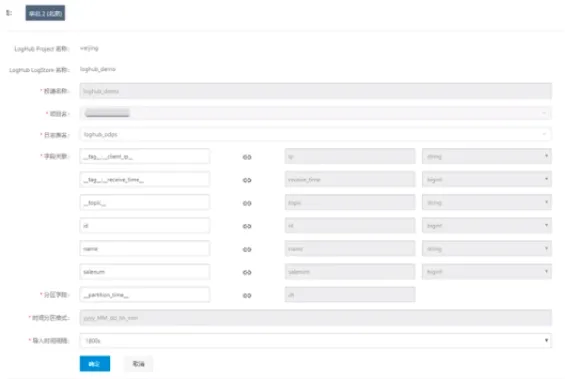Click the greyed yyyy_MM_dd_hh_mm format field
The height and width of the screenshot is (379, 565).
click(316, 318)
